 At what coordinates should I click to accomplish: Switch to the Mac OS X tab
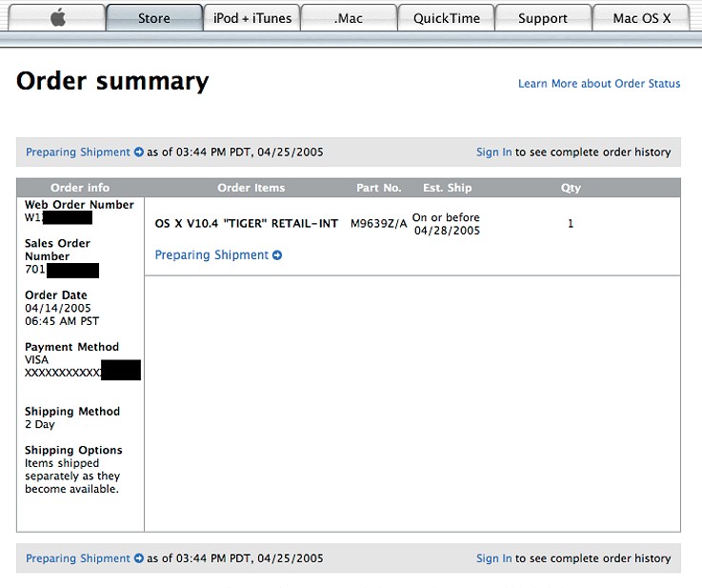click(x=641, y=18)
